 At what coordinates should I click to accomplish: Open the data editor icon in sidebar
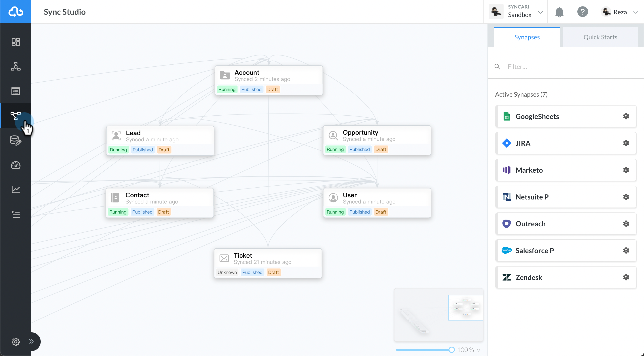click(x=15, y=140)
